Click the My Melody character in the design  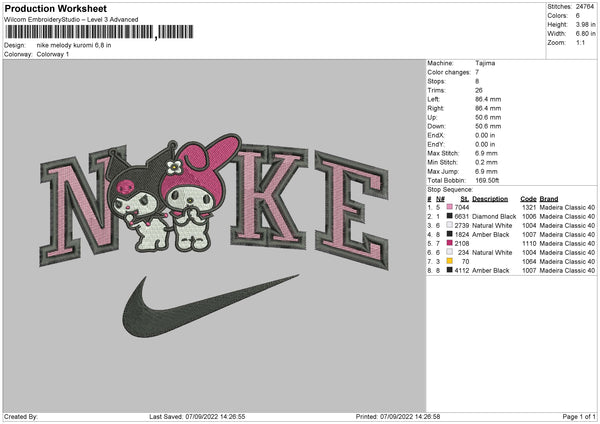(197, 193)
